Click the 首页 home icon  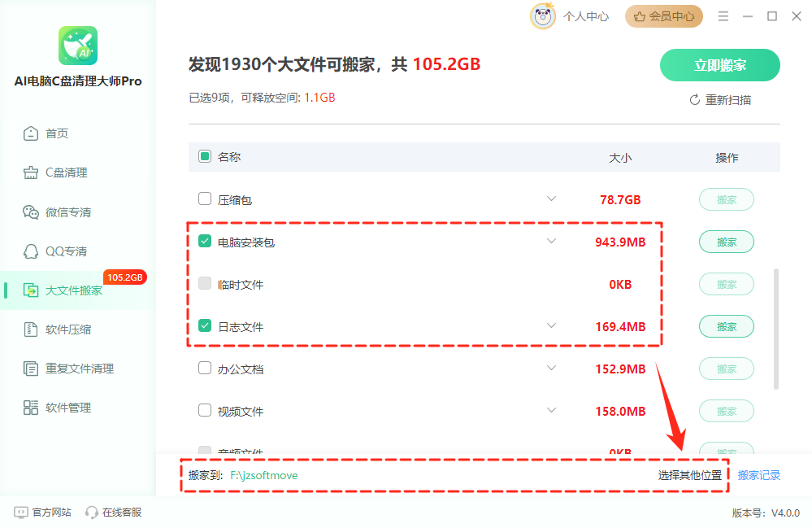click(31, 133)
